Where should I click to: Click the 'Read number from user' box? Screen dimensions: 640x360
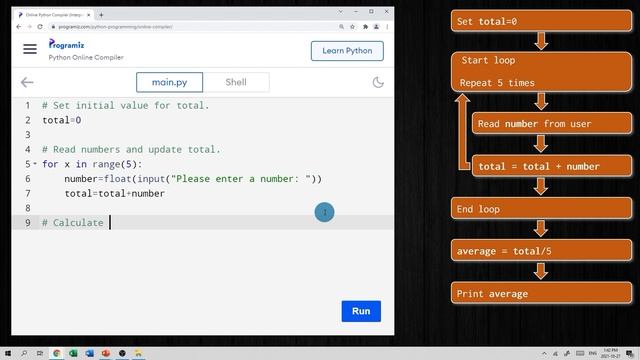(552, 124)
